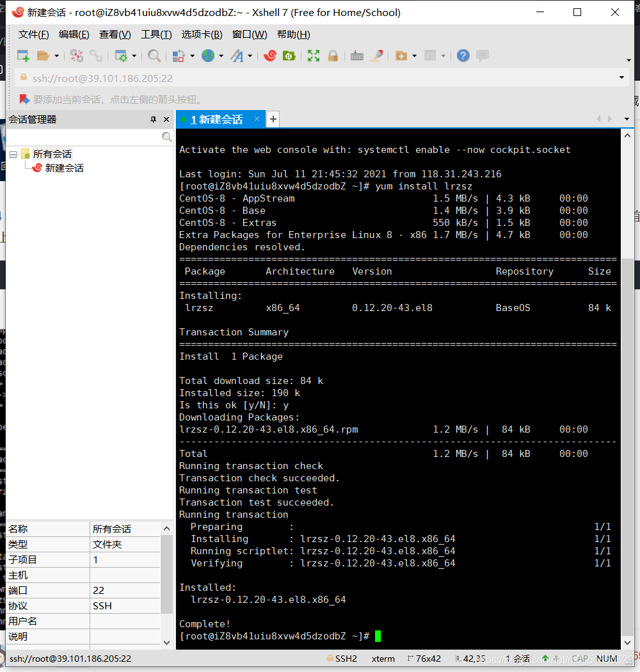This screenshot has height=672, width=640.
Task: Open the 选项卡(B) menu
Action: 202,35
